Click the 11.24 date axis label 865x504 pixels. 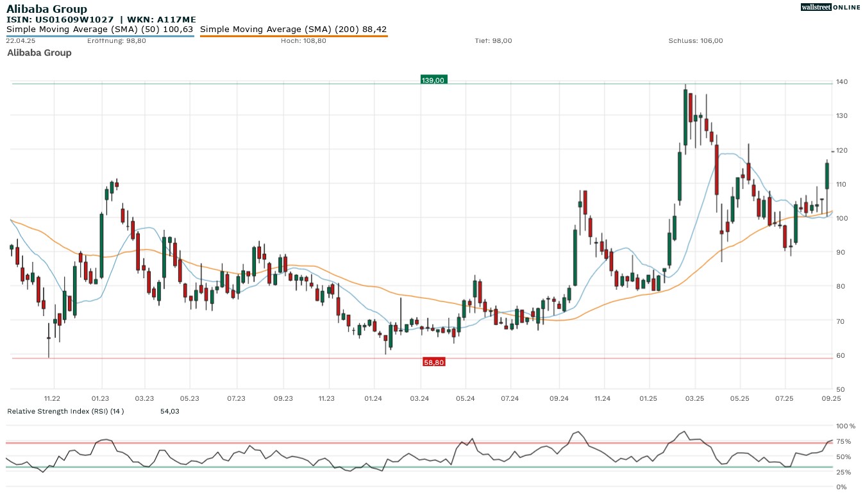click(x=602, y=399)
